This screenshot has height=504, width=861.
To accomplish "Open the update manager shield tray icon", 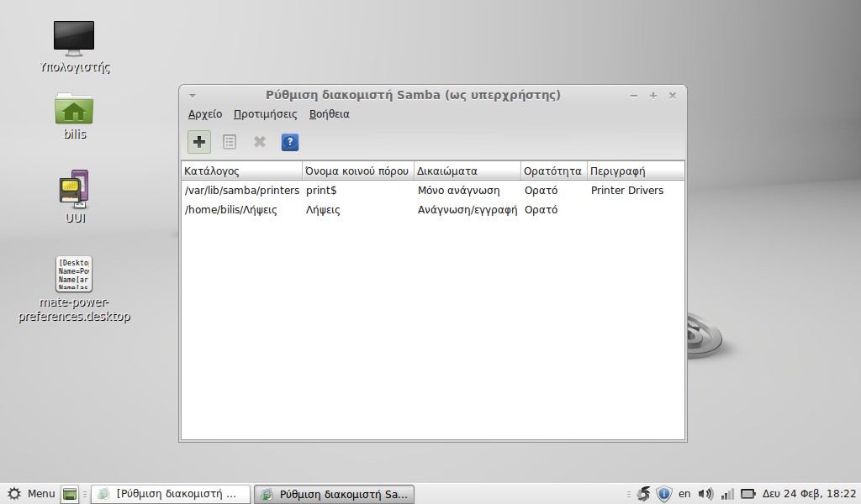I will [664, 494].
